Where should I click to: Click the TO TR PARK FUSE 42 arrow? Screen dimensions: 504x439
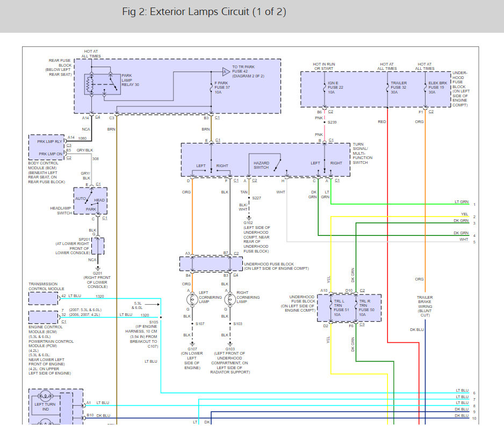coord(226,71)
